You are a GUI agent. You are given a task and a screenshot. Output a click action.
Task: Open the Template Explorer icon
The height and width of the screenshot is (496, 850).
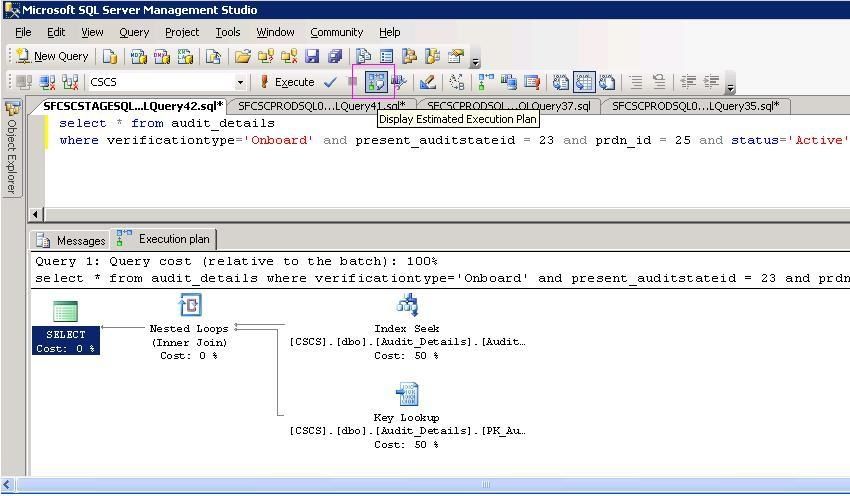point(433,56)
